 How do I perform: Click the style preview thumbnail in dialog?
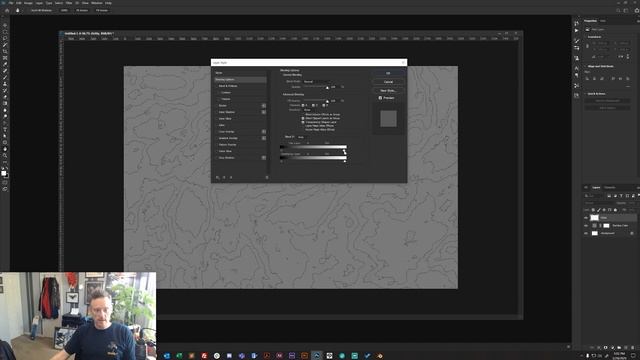pyautogui.click(x=388, y=119)
